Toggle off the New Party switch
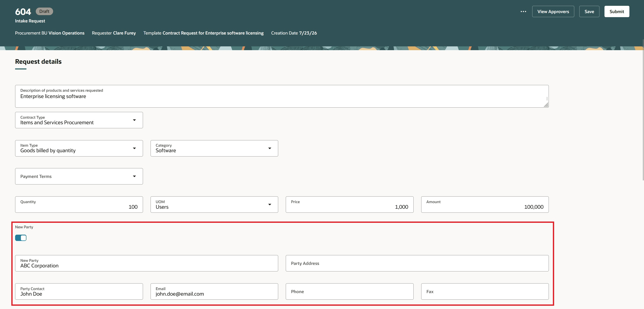This screenshot has height=309, width=644. coord(21,238)
